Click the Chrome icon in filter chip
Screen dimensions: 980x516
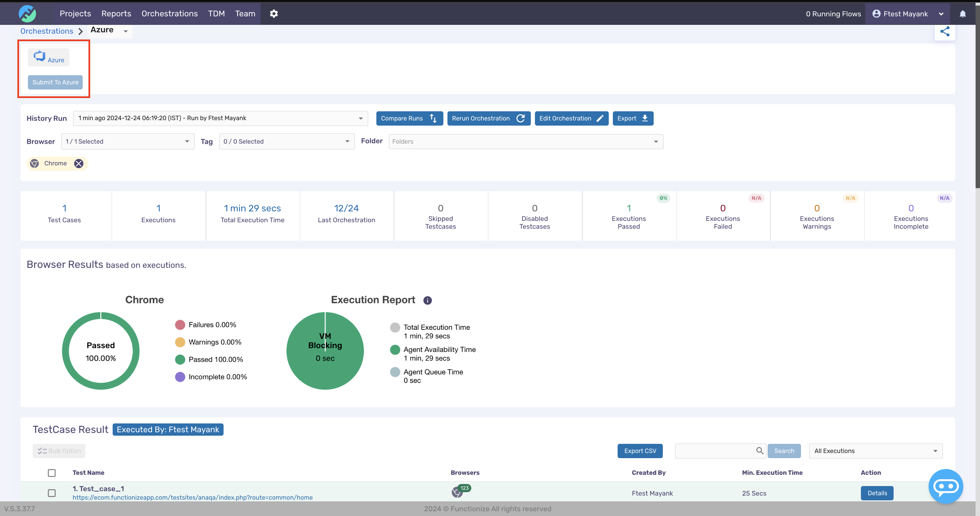(34, 163)
